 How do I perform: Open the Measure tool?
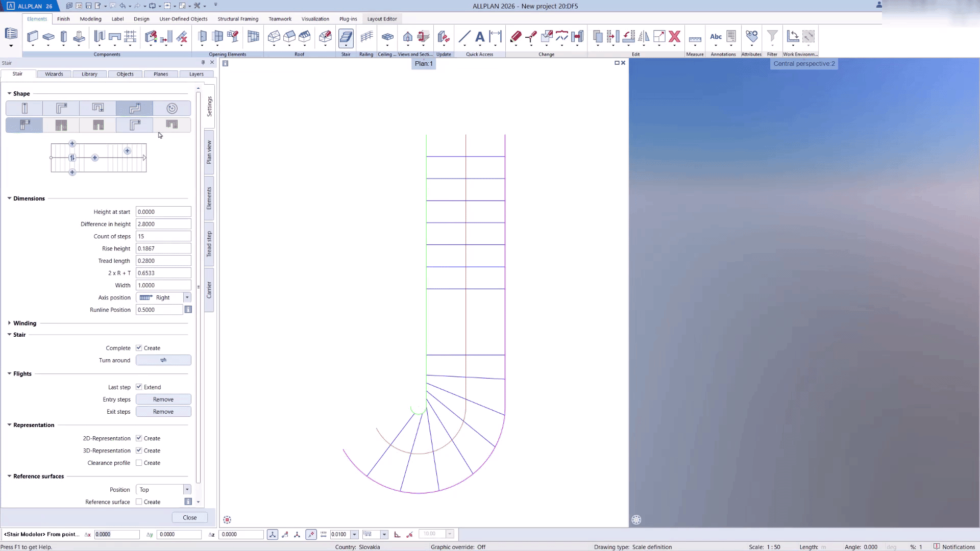click(x=695, y=39)
